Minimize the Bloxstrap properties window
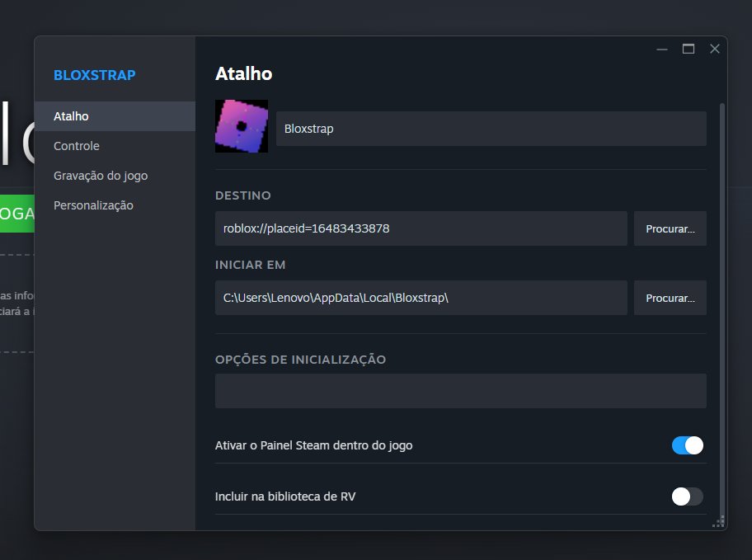752x560 pixels. click(x=662, y=49)
